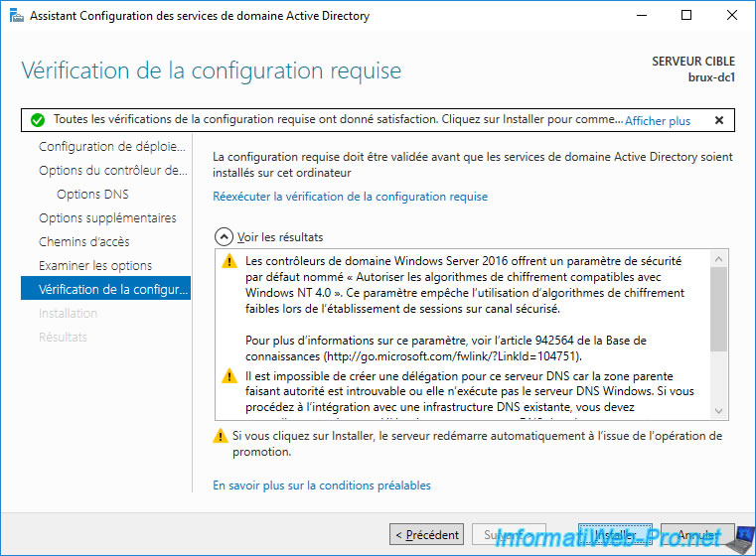Click Réexécuter la vérification de la configuration requise
The height and width of the screenshot is (556, 756).
point(351,197)
